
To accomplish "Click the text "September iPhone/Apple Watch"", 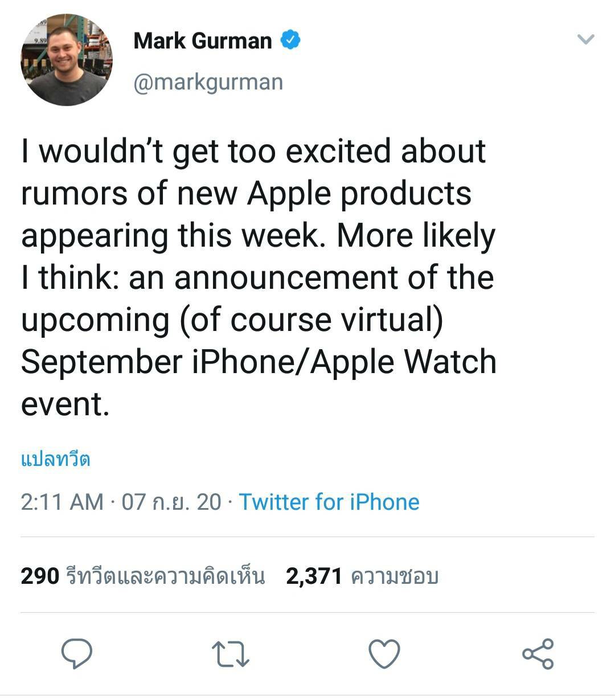I will (259, 362).
